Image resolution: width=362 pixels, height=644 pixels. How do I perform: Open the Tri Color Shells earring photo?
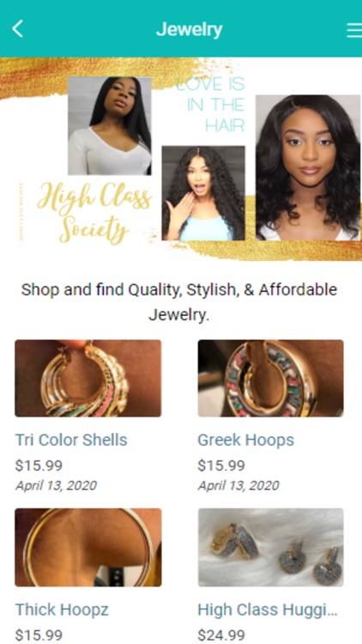(x=88, y=379)
